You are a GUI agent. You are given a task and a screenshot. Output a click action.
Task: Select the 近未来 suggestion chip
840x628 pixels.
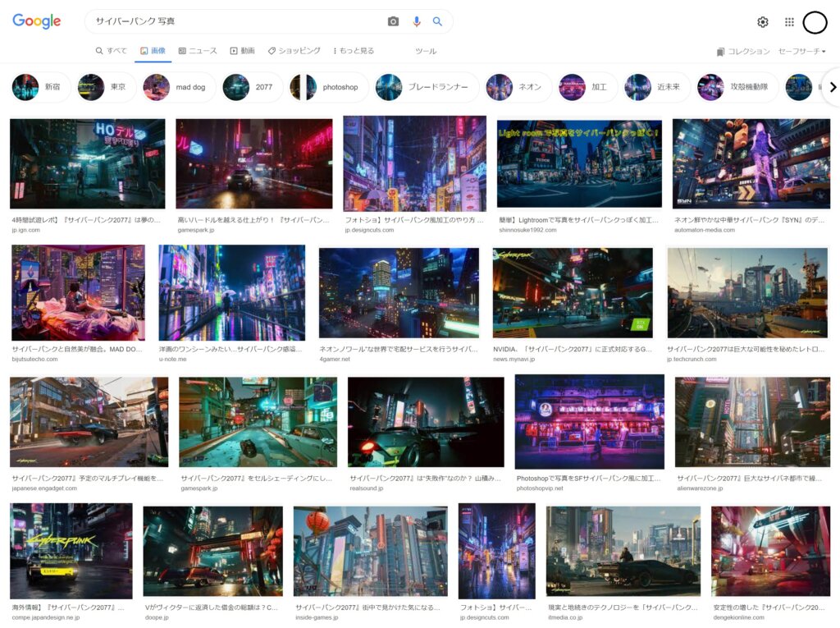pos(657,87)
